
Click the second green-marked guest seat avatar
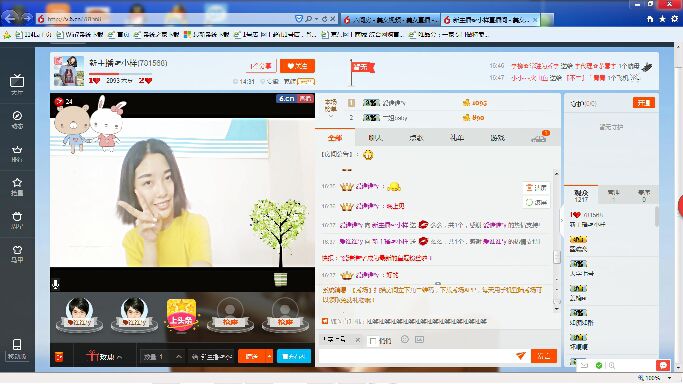click(x=134, y=315)
